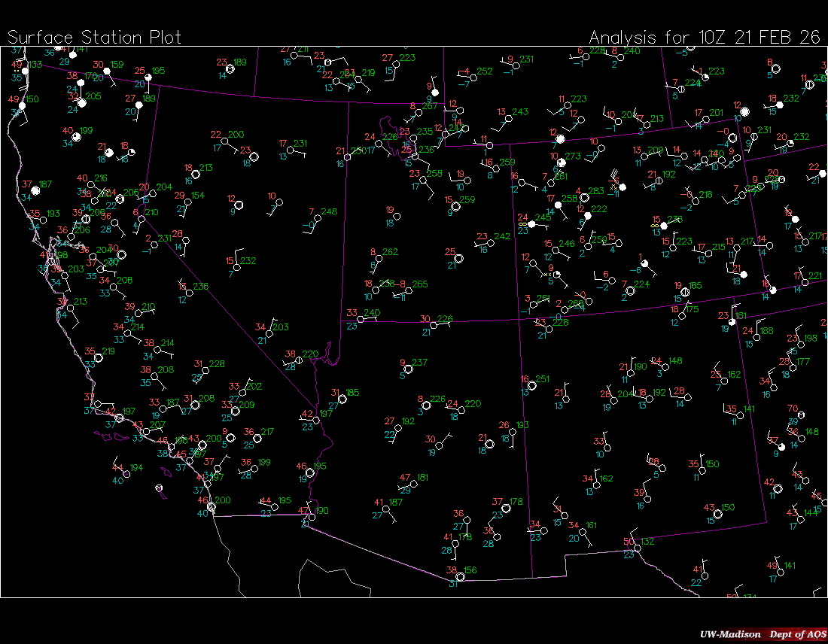Select the station circle with pressure 156
The height and width of the screenshot is (644, 828).
460,577
